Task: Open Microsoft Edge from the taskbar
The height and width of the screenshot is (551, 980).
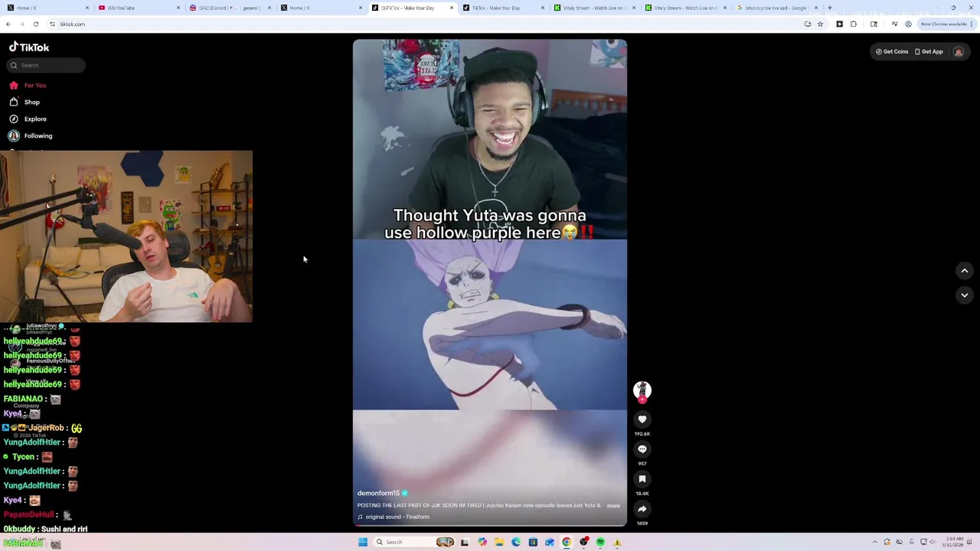Action: tap(516, 542)
